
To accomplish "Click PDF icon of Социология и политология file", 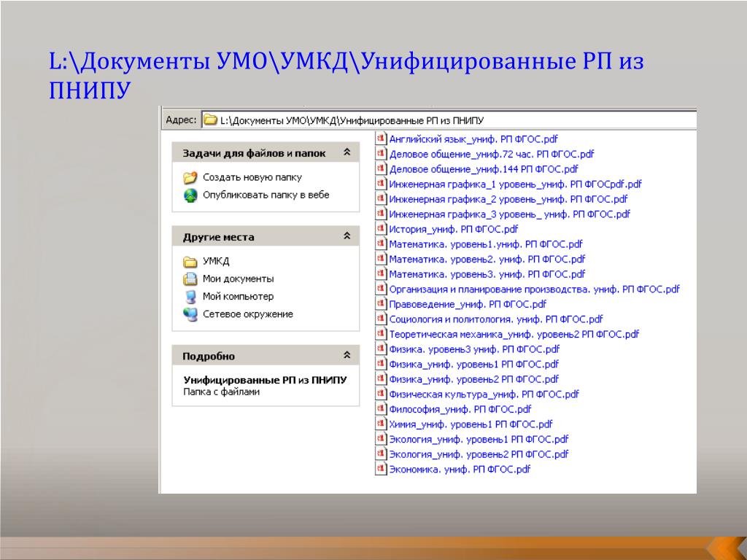I will (x=381, y=319).
